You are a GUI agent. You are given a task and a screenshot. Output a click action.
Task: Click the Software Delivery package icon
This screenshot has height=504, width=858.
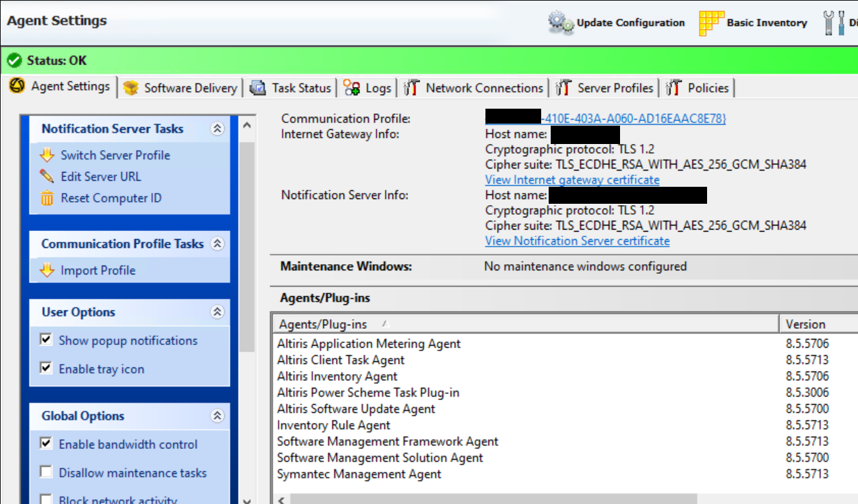(131, 88)
